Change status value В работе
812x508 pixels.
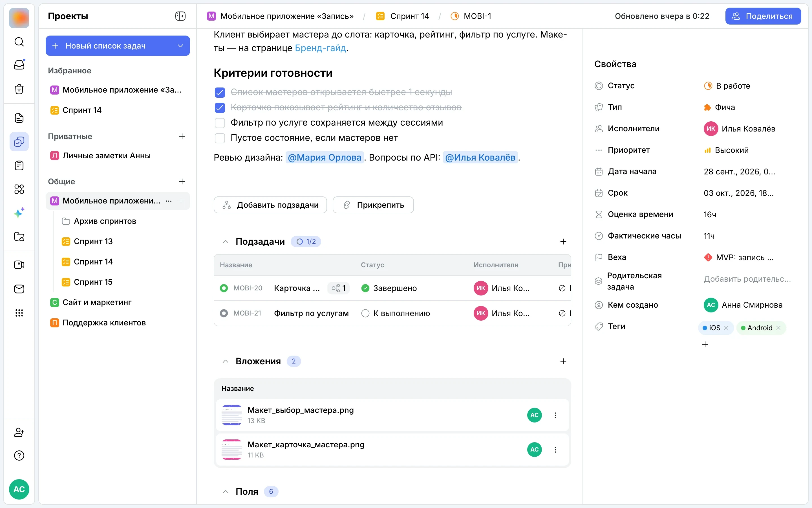(727, 86)
